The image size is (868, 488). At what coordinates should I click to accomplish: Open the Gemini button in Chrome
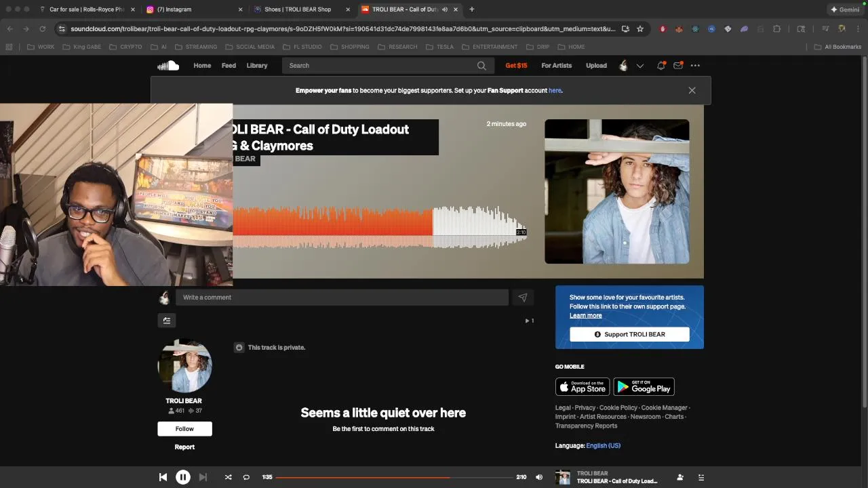pyautogui.click(x=845, y=9)
